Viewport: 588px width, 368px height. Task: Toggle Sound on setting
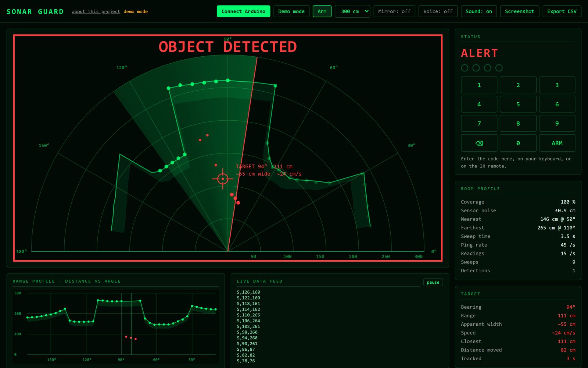(x=479, y=11)
